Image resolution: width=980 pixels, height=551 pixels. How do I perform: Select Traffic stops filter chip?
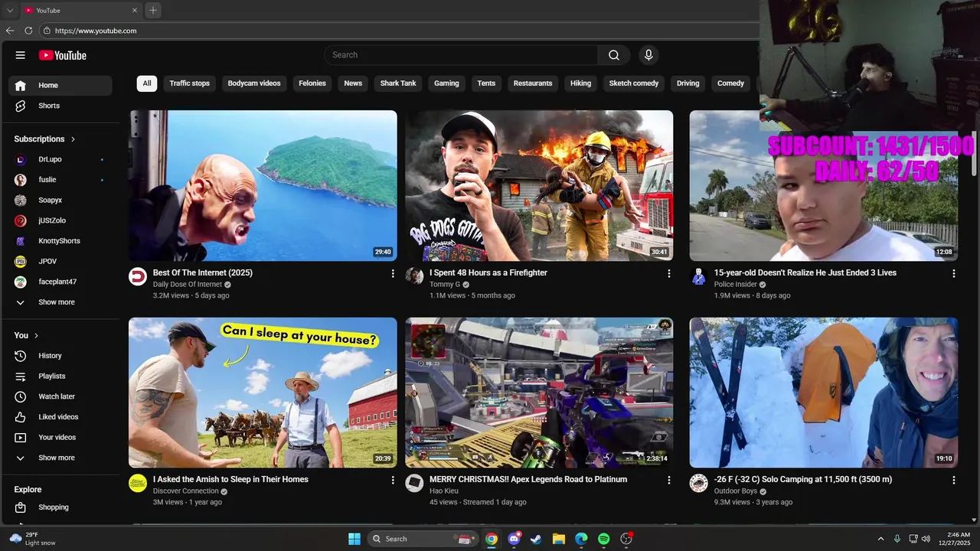click(x=189, y=83)
